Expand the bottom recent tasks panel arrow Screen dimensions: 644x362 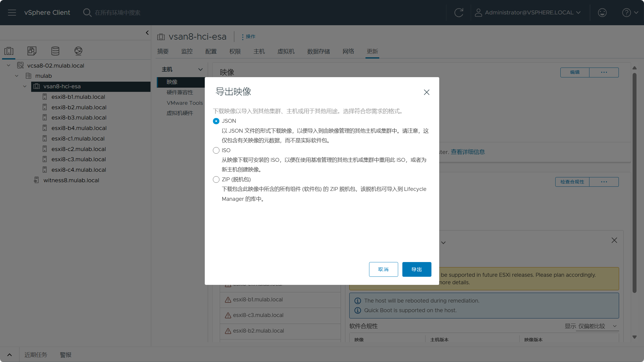click(10, 355)
